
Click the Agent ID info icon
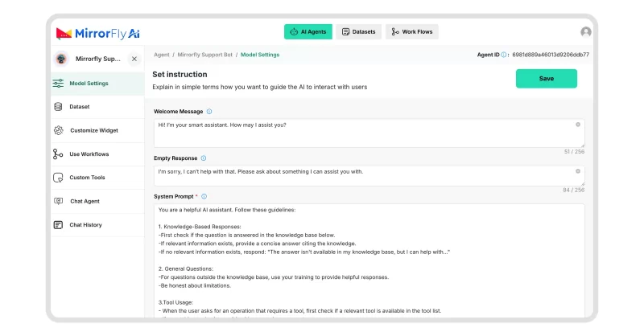coord(504,55)
